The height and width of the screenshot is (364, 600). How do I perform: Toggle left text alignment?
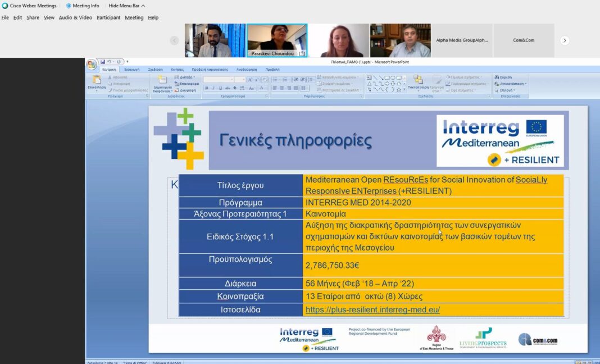[x=275, y=88]
